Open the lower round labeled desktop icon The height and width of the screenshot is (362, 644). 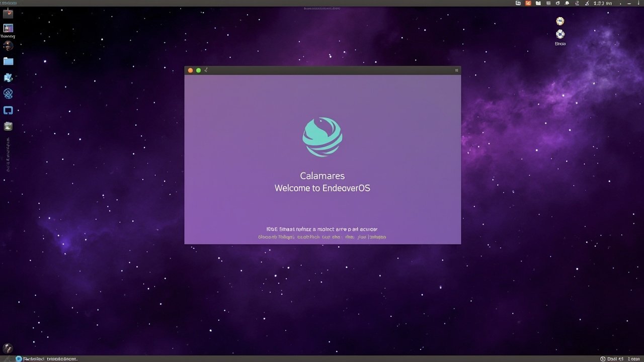tap(560, 34)
